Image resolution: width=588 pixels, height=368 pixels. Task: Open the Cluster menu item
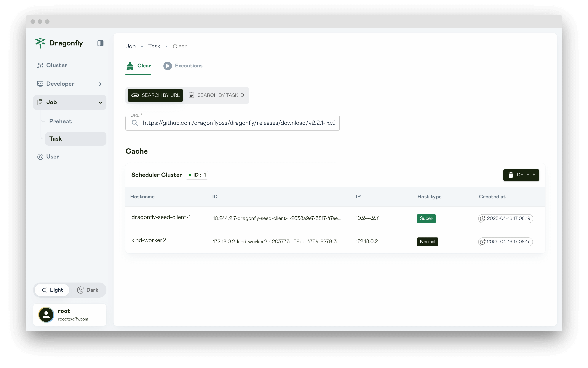pos(70,66)
